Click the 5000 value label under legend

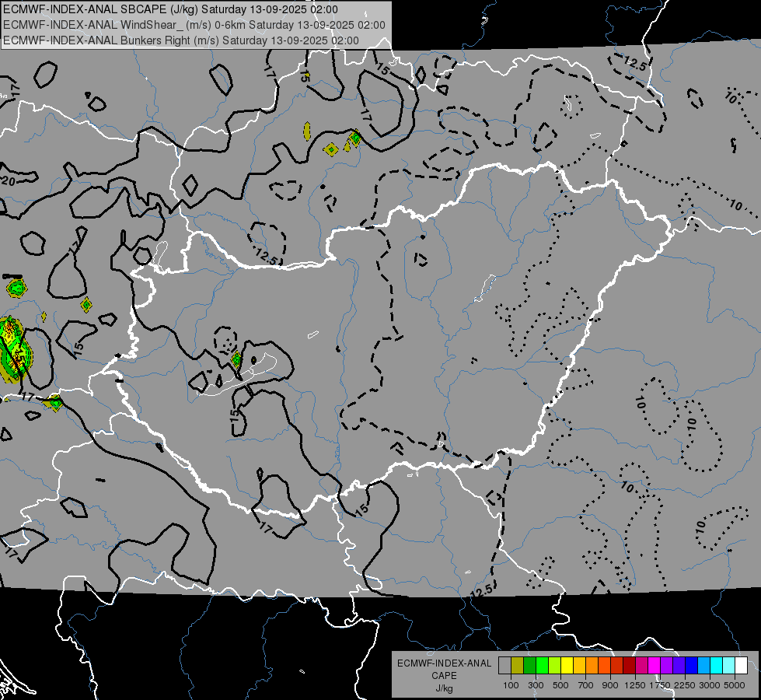click(735, 685)
